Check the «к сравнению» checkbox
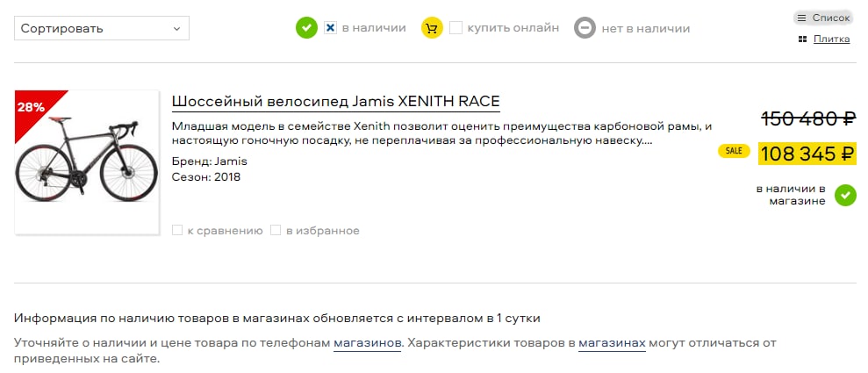Screen dimensions: 868x373 coord(177,230)
